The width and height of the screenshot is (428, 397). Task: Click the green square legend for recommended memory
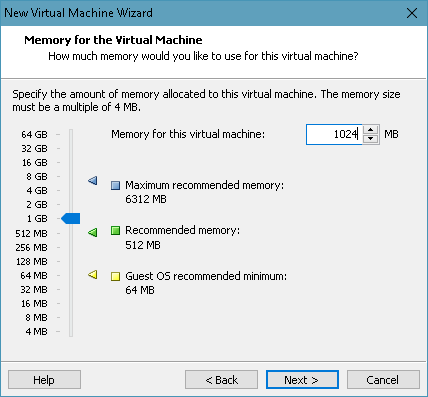pyautogui.click(x=115, y=230)
